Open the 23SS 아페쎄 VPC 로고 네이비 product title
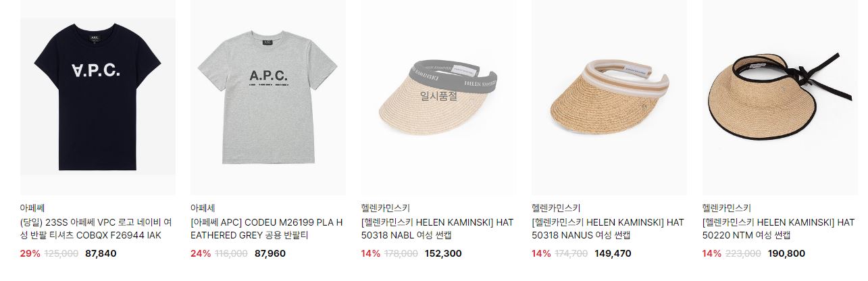 (96, 228)
